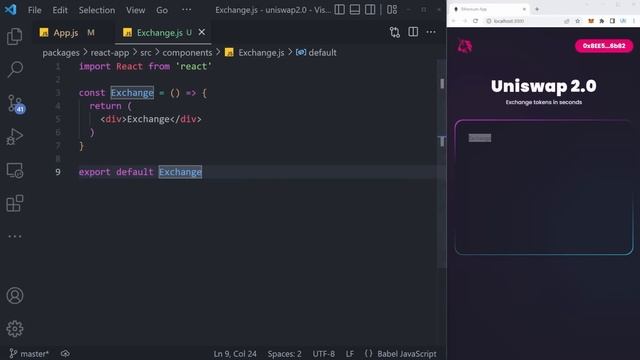640x360 pixels.
Task: Open a new browser tab
Action: point(537,9)
